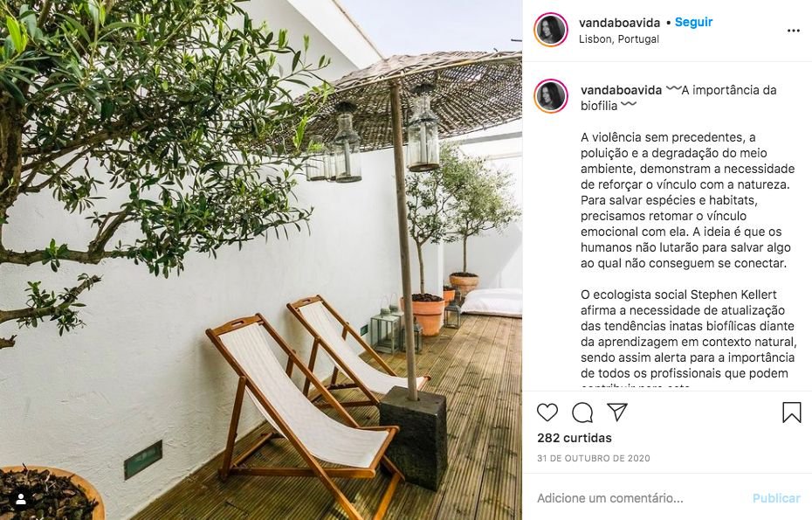Follow the account using Seguir
The image size is (812, 520).
tap(693, 23)
